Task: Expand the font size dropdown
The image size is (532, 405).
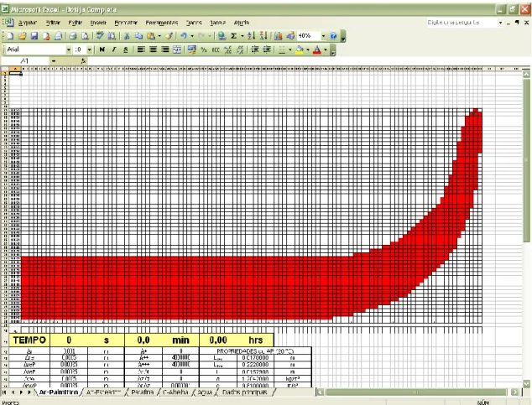Action: click(x=89, y=49)
